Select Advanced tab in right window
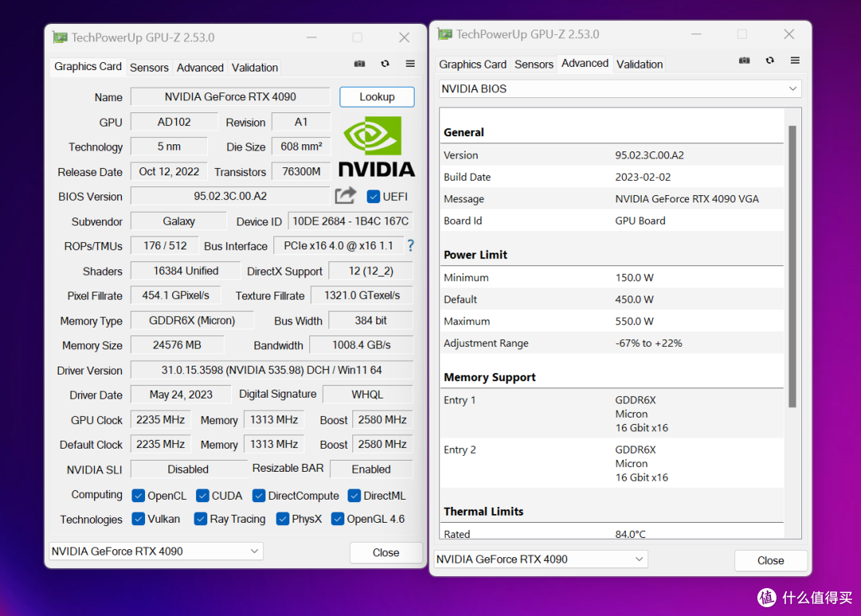The image size is (861, 616). (585, 63)
